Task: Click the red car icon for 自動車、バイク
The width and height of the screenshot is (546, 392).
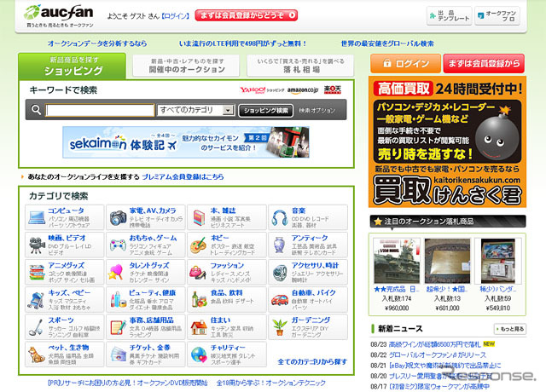Action: point(280,300)
